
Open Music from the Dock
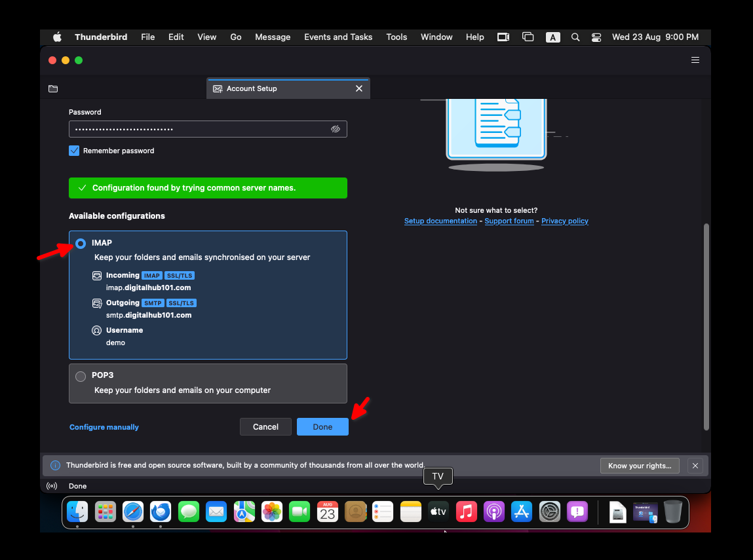point(467,512)
